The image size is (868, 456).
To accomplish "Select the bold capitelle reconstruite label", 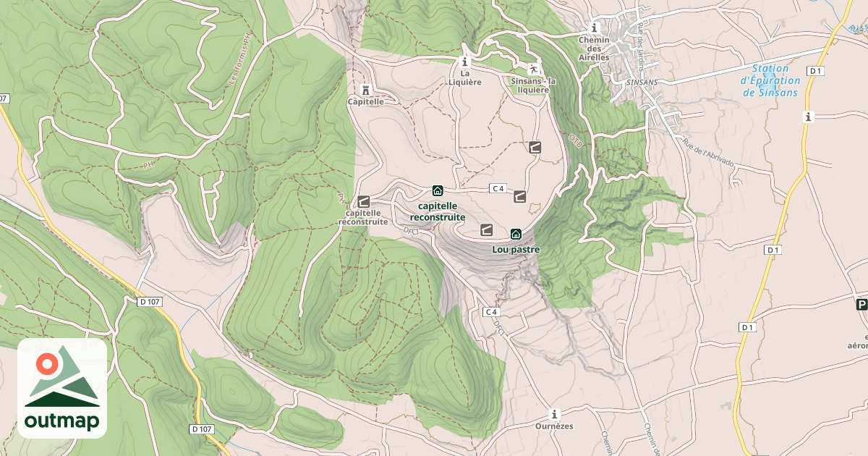I will tap(438, 211).
